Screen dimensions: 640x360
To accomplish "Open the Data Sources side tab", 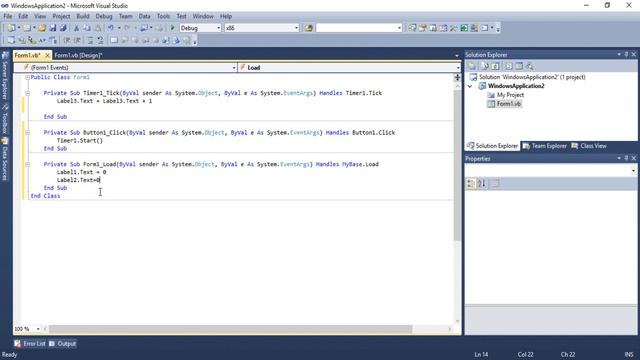I will (5, 159).
